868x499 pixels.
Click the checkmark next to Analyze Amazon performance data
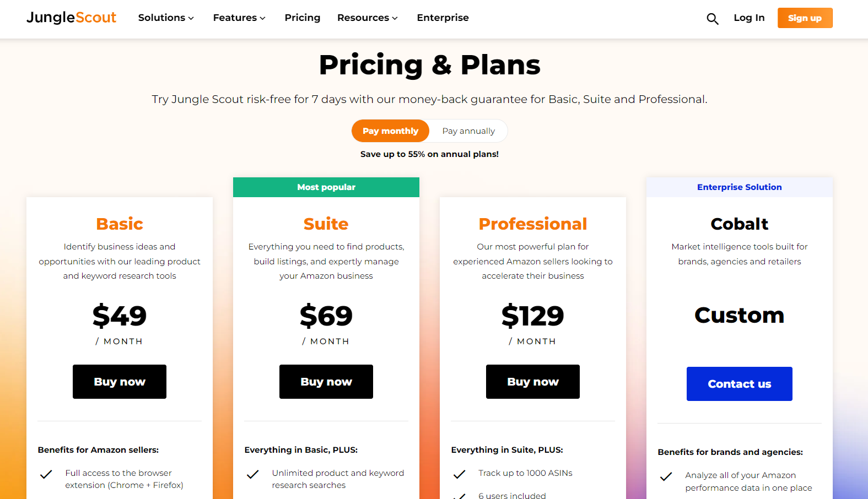click(666, 477)
